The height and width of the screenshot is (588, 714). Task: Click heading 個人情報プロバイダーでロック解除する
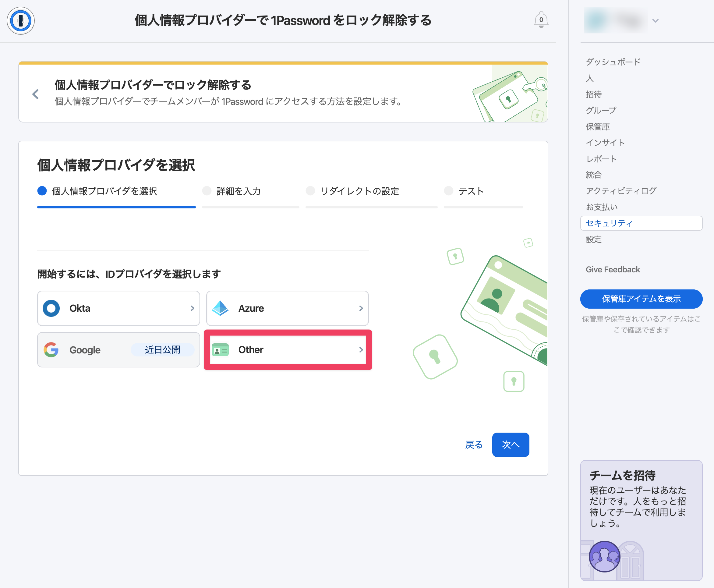pyautogui.click(x=153, y=85)
